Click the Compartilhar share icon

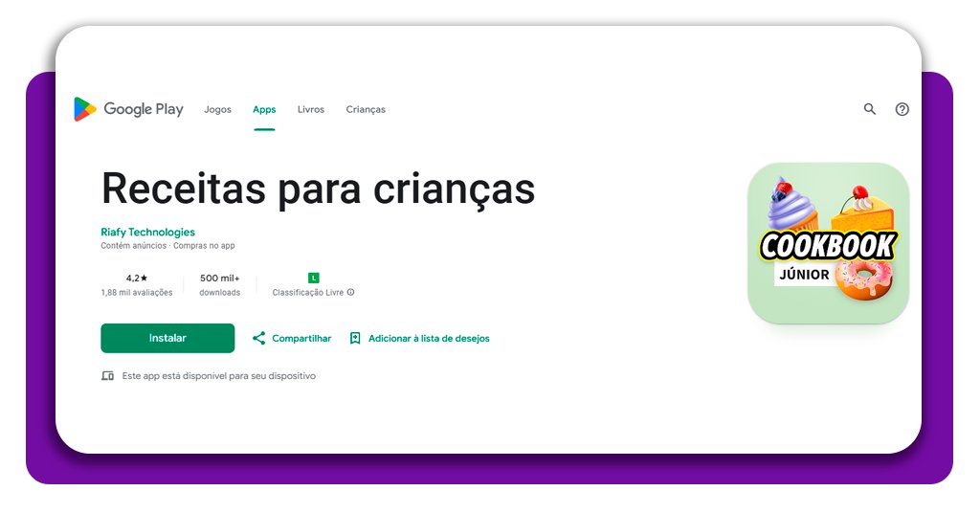(x=258, y=338)
